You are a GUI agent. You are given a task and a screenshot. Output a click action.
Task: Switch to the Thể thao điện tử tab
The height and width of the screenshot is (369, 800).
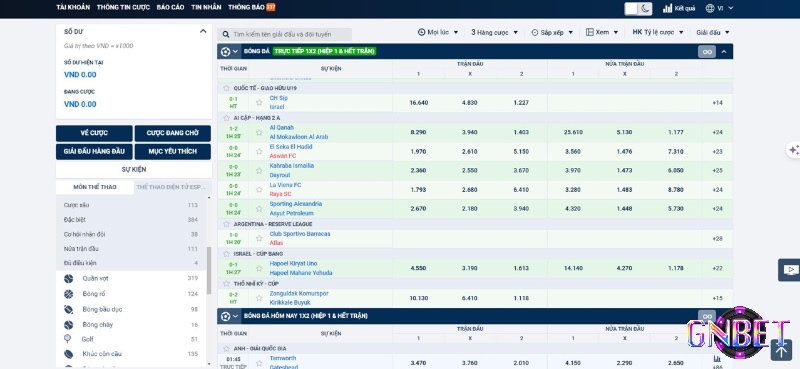172,187
